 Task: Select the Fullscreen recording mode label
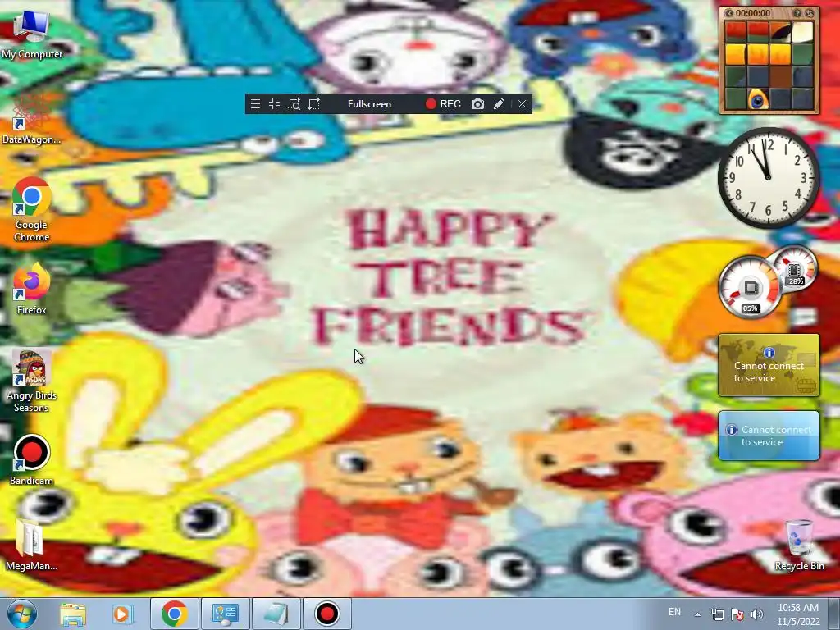(369, 104)
